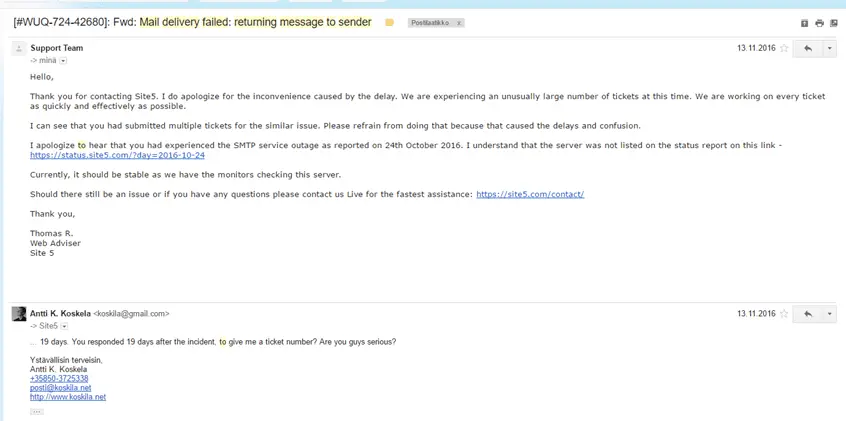The height and width of the screenshot is (421, 846).
Task: Open more options for Antti's message
Action: pyautogui.click(x=830, y=314)
